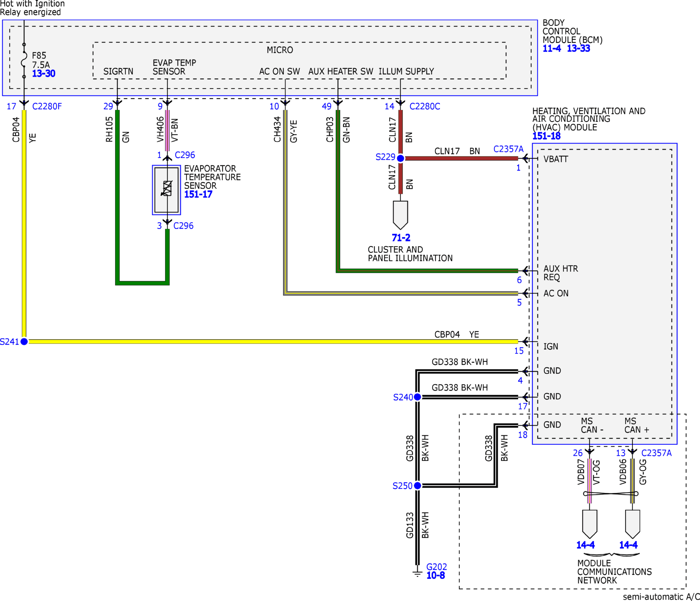This screenshot has height=601, width=700.
Task: Open MS CAN minus reference 14-4 under VDB07
Action: pos(586,545)
